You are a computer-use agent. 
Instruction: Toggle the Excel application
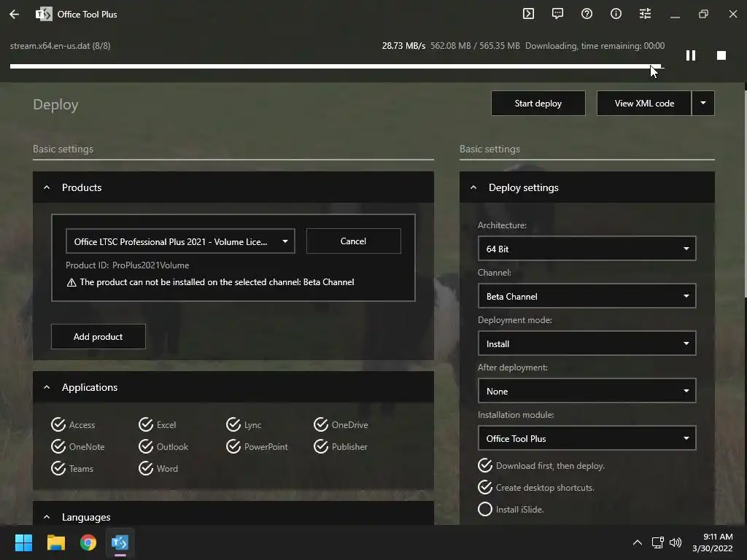(158, 424)
